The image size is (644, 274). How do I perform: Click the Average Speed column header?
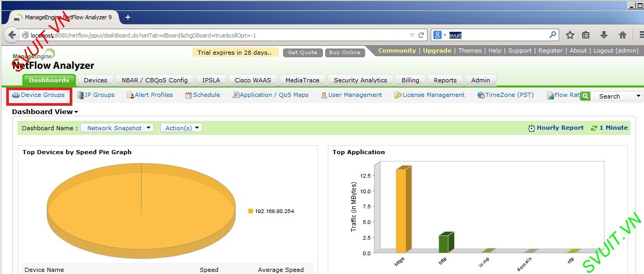pyautogui.click(x=280, y=270)
